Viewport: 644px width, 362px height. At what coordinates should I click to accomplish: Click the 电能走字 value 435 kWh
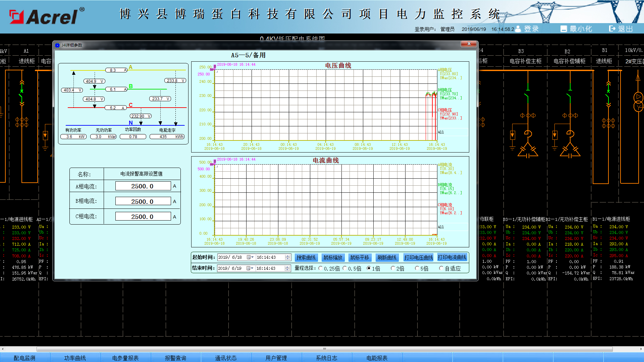167,137
